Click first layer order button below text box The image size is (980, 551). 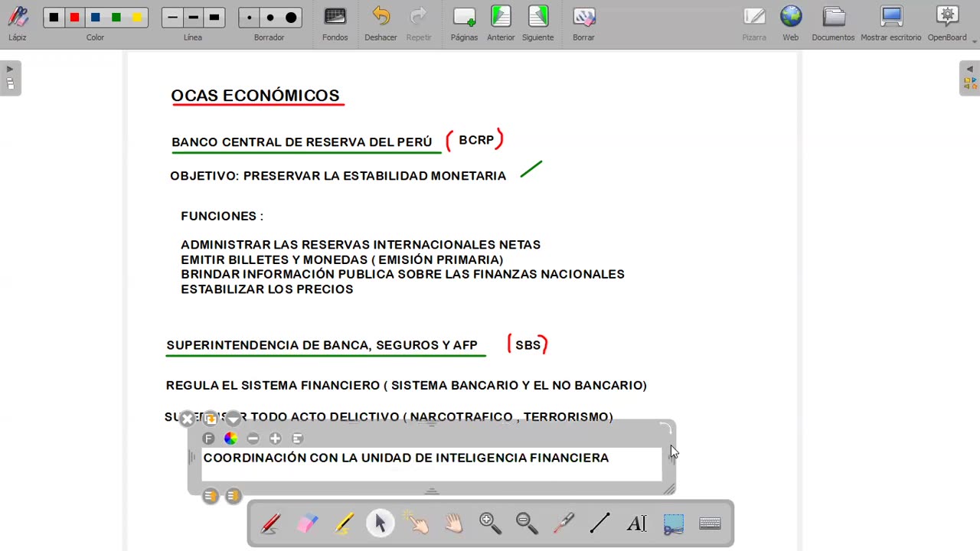click(x=211, y=496)
